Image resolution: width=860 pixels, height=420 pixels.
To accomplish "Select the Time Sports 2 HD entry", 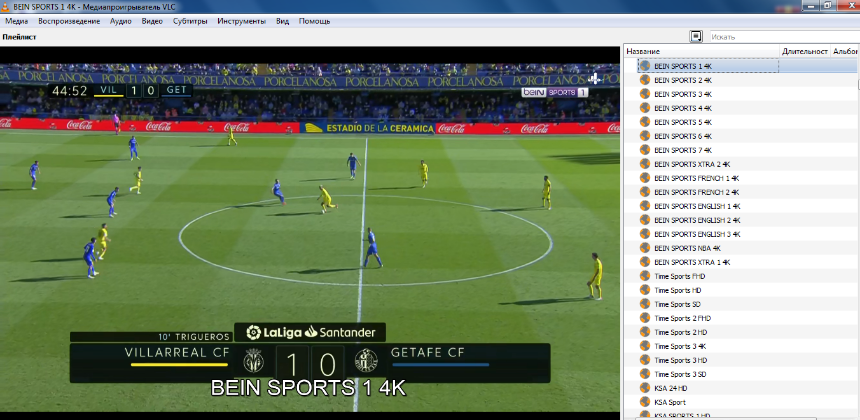I will coord(680,332).
